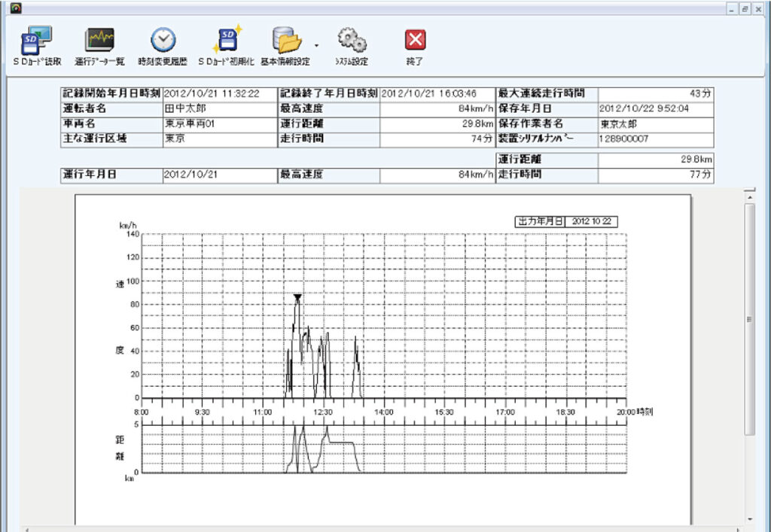771x532 pixels.
Task: Click the 43分 max continuous driving value
Action: point(700,93)
